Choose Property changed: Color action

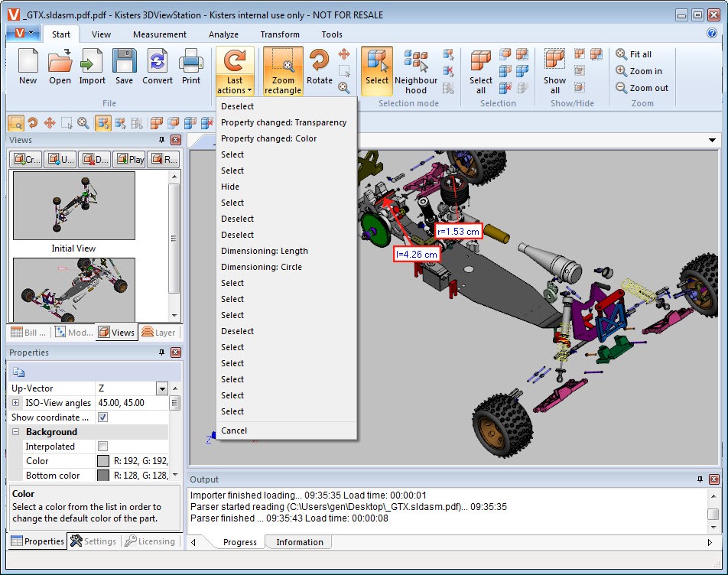[287, 138]
